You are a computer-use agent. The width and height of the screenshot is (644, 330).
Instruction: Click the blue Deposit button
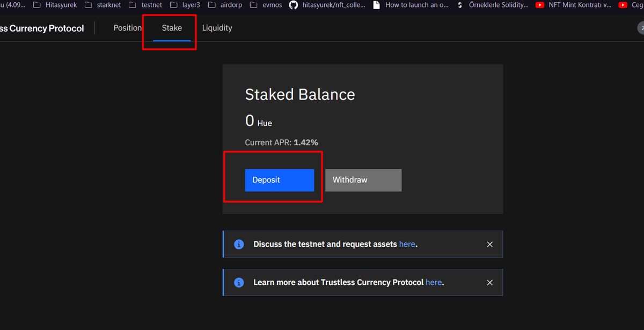[x=279, y=180]
